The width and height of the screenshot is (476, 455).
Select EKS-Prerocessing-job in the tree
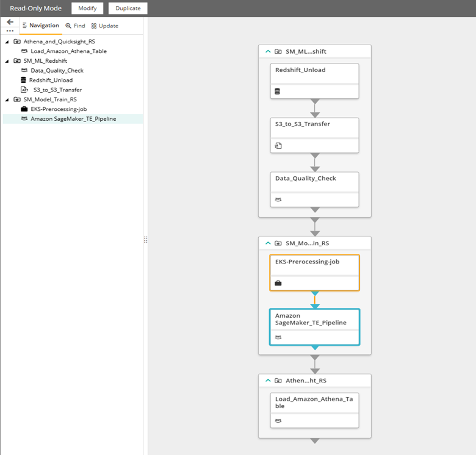59,109
